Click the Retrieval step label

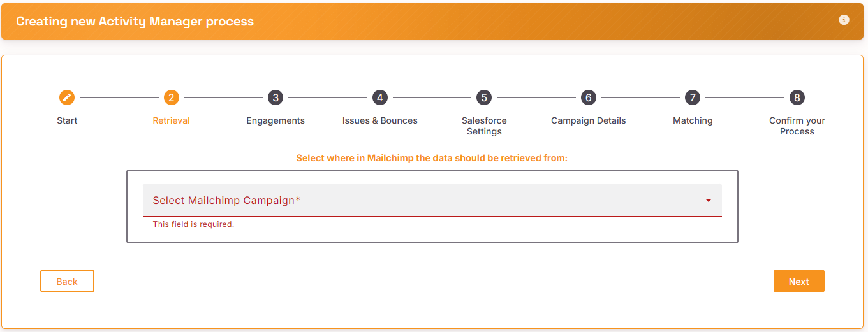click(x=171, y=120)
